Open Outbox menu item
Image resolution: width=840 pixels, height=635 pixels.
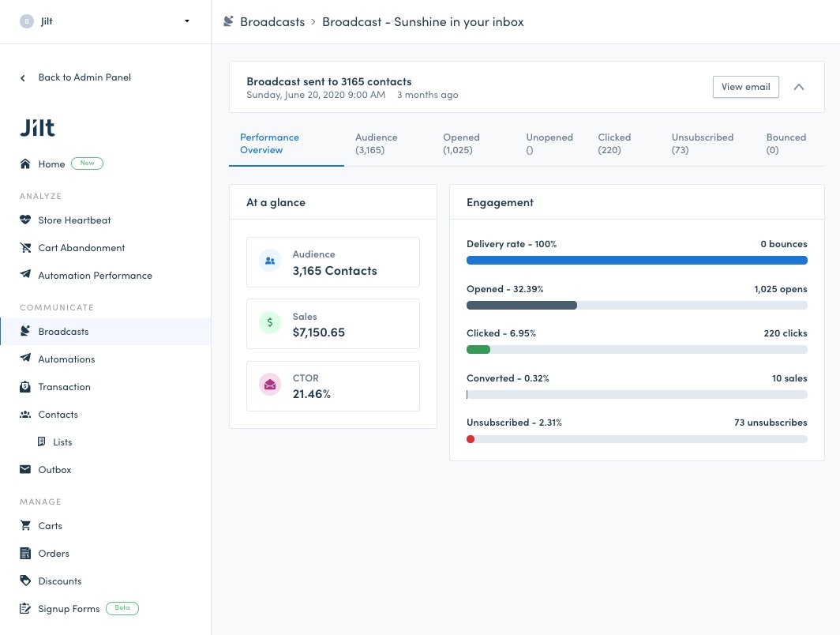[54, 470]
